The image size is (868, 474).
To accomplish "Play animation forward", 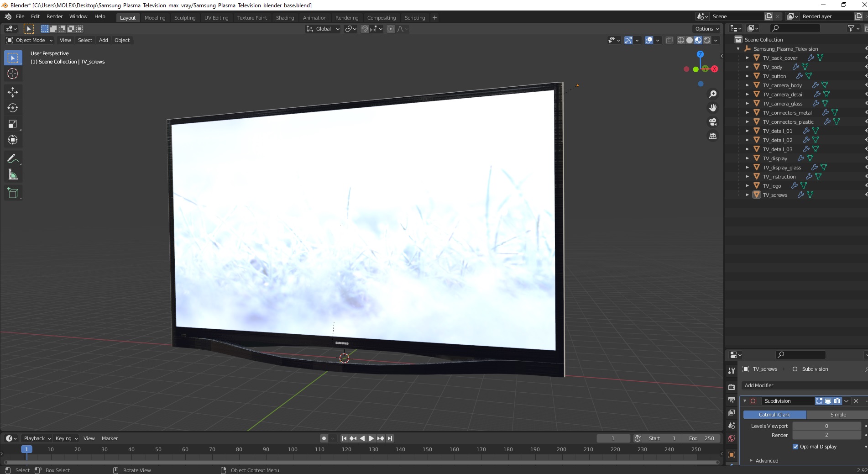I will (371, 438).
